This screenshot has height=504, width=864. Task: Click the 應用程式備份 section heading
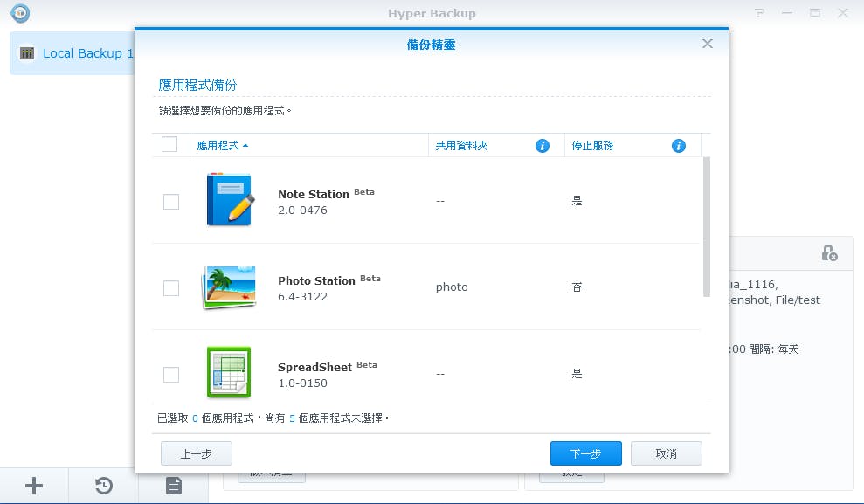[x=197, y=85]
